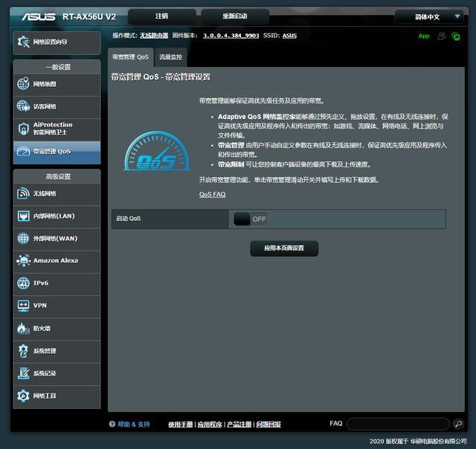This screenshot has width=476, height=449.
Task: Click the users status icon in header
Action: point(442,36)
